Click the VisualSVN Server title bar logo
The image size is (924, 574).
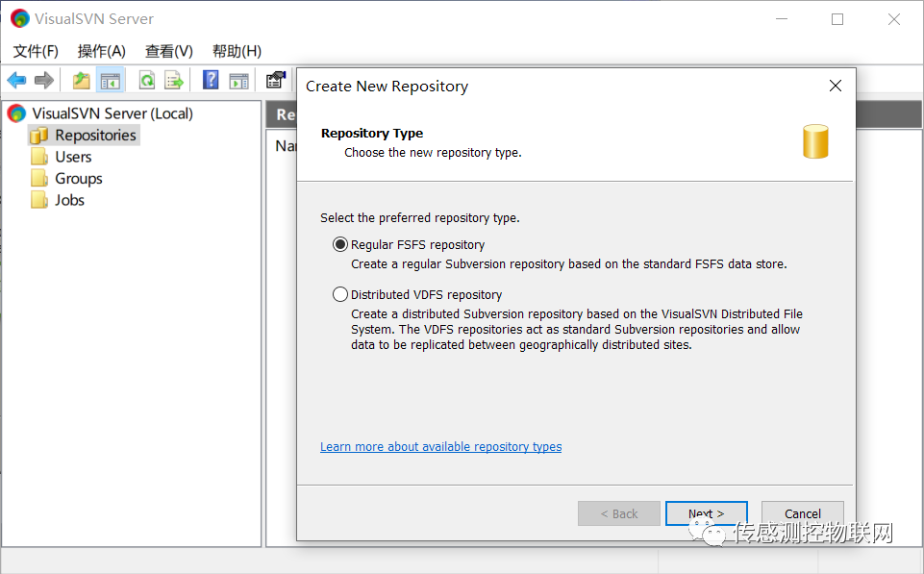click(x=19, y=18)
